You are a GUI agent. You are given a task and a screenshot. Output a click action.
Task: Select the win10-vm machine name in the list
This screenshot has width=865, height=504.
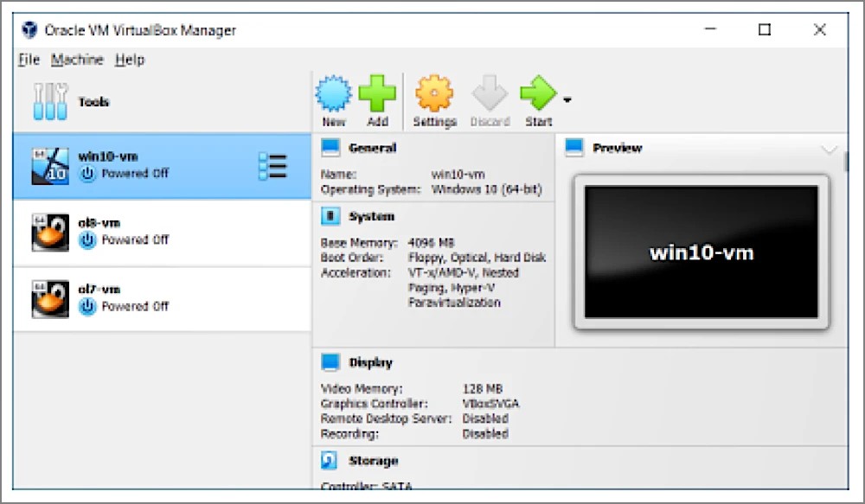pos(108,156)
